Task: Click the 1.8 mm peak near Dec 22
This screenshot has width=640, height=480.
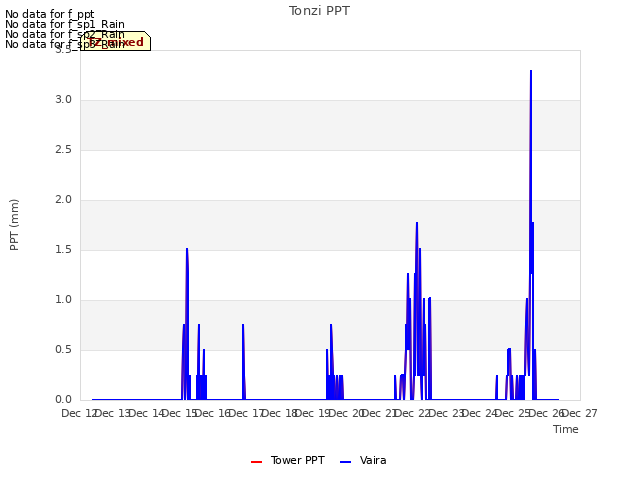Action: 417,223
